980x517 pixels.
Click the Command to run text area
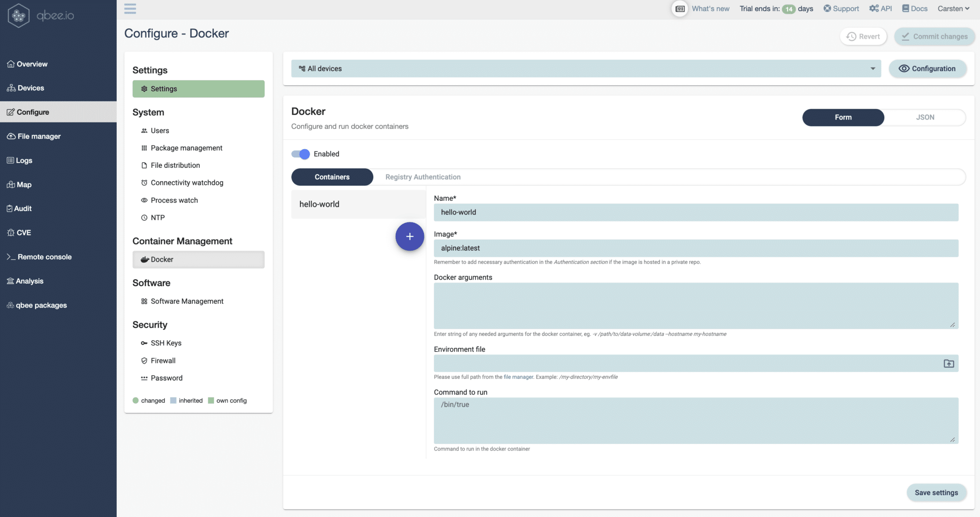click(x=696, y=420)
